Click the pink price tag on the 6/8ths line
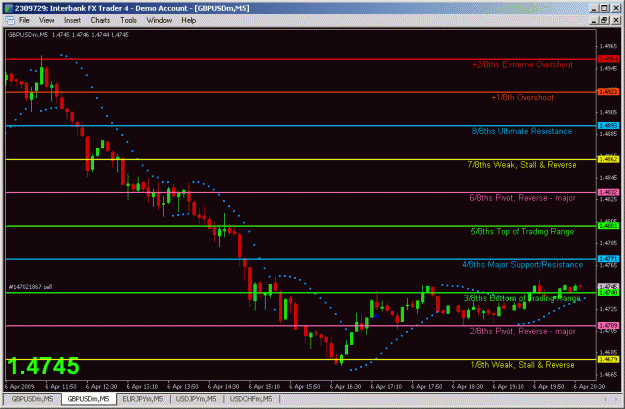This screenshot has width=625, height=409. coord(609,193)
